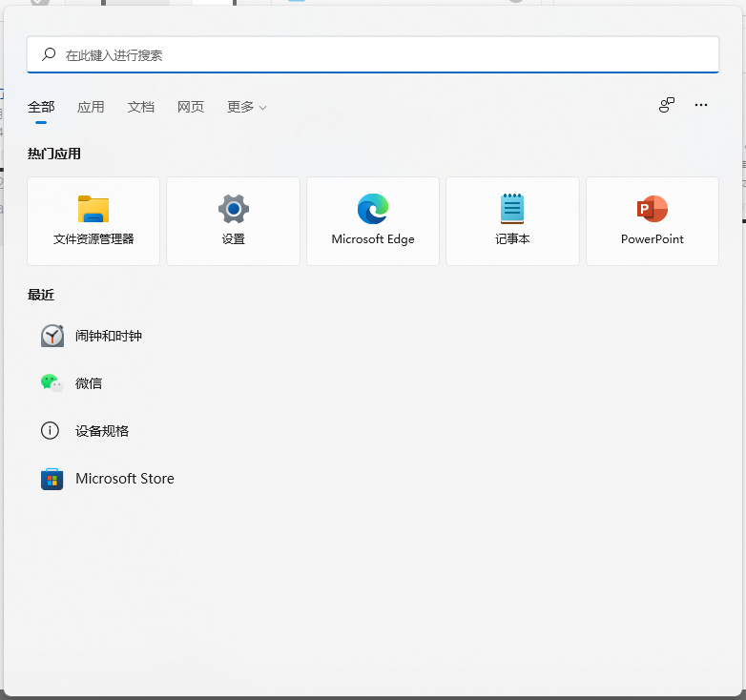The width and height of the screenshot is (746, 700).
Task: Click the magnifier search icon
Action: coord(49,54)
